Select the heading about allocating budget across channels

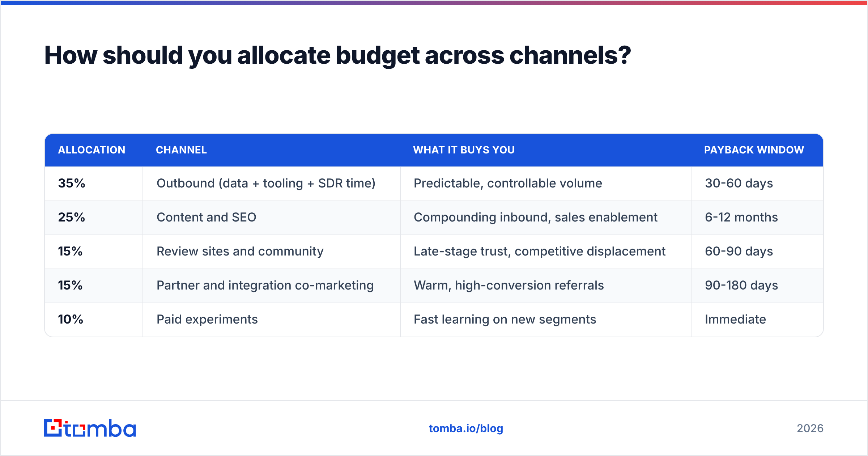(337, 55)
